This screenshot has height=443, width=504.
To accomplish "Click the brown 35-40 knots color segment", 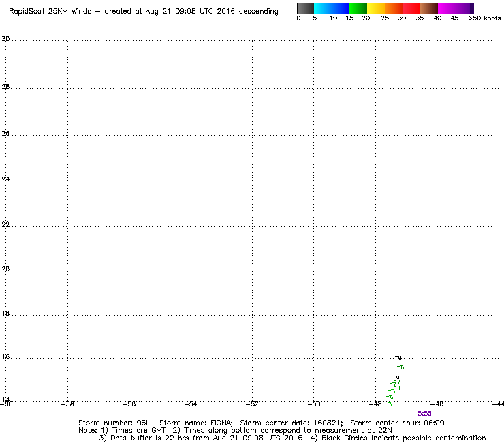I will coord(429,8).
